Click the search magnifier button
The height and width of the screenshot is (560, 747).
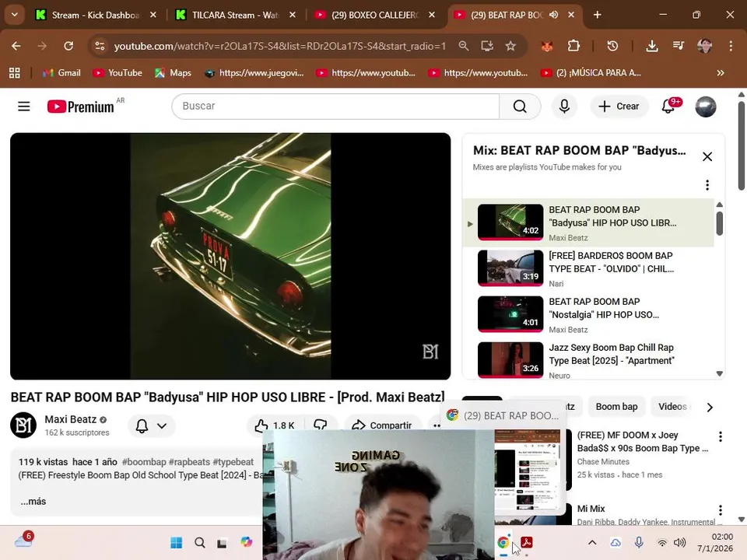click(x=520, y=106)
